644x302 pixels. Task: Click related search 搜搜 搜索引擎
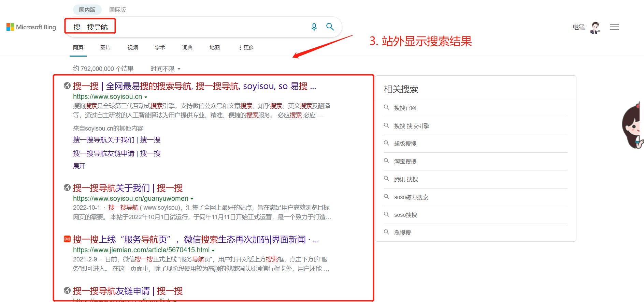click(412, 126)
